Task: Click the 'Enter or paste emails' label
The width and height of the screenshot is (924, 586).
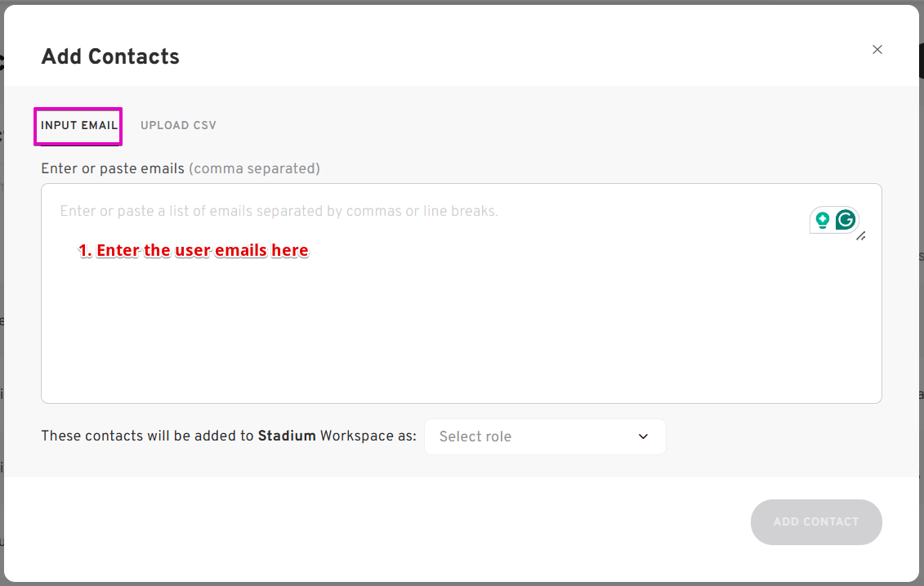Action: pyautogui.click(x=113, y=168)
